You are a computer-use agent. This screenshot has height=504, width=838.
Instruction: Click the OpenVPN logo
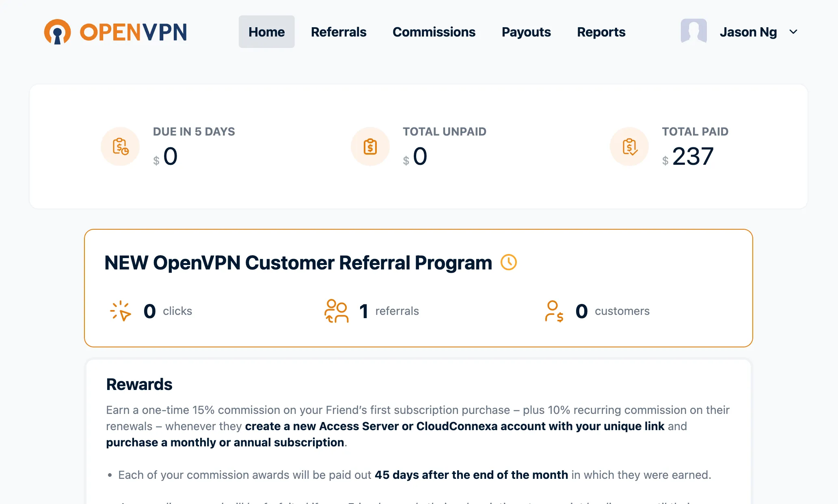115,32
